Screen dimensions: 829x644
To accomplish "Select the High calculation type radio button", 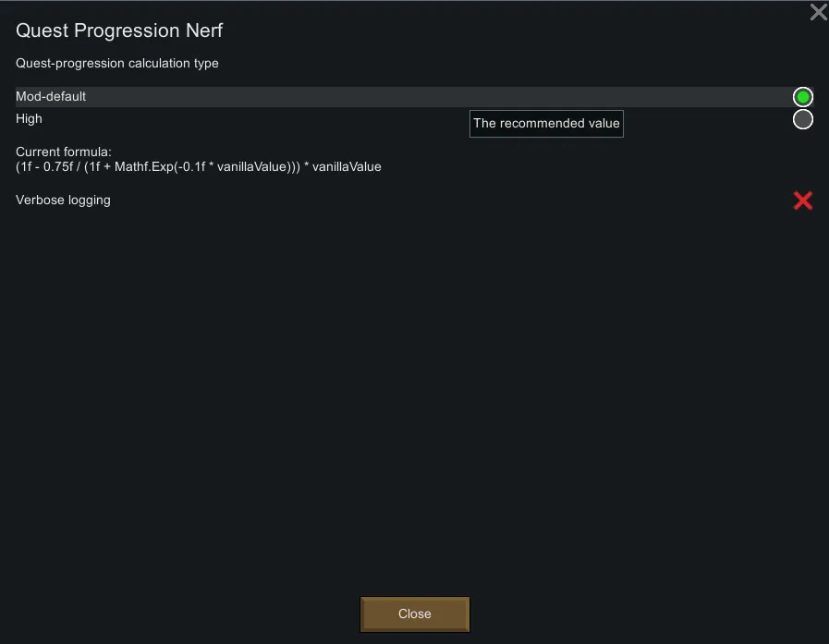I will pos(802,119).
